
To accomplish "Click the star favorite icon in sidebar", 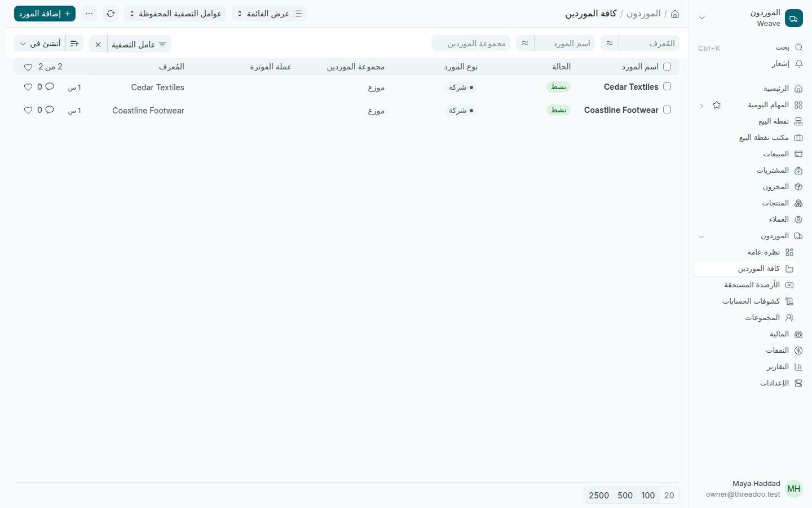I will 717,105.
